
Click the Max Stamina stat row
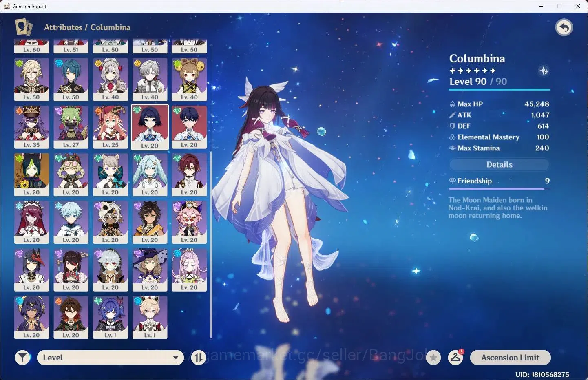500,148
